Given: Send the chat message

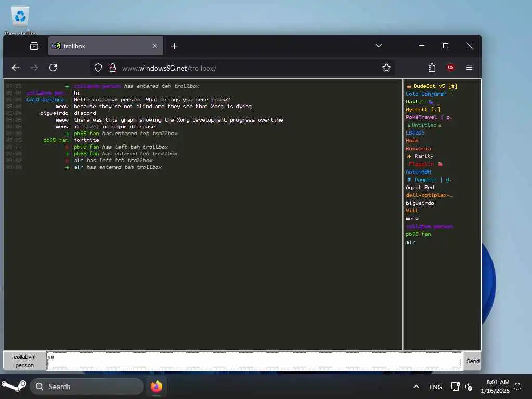Looking at the screenshot, I should pyautogui.click(x=472, y=361).
